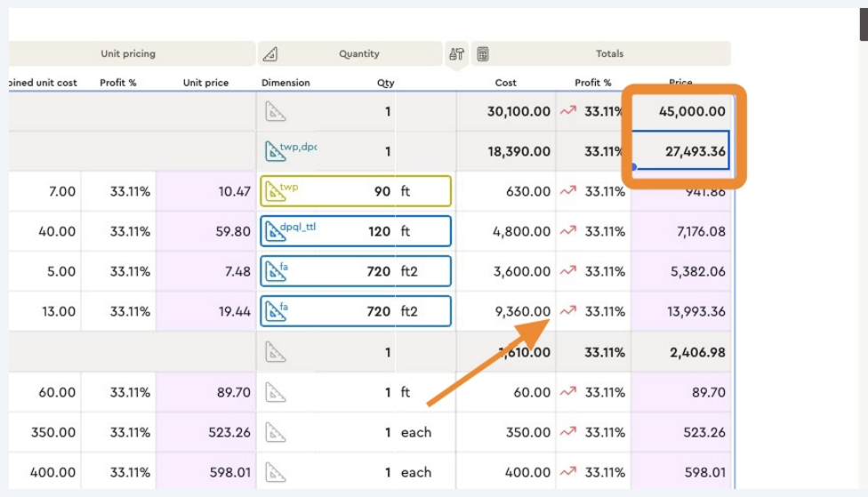Click the hammer tools icon beside Totals
This screenshot has width=868, height=497.
456,54
